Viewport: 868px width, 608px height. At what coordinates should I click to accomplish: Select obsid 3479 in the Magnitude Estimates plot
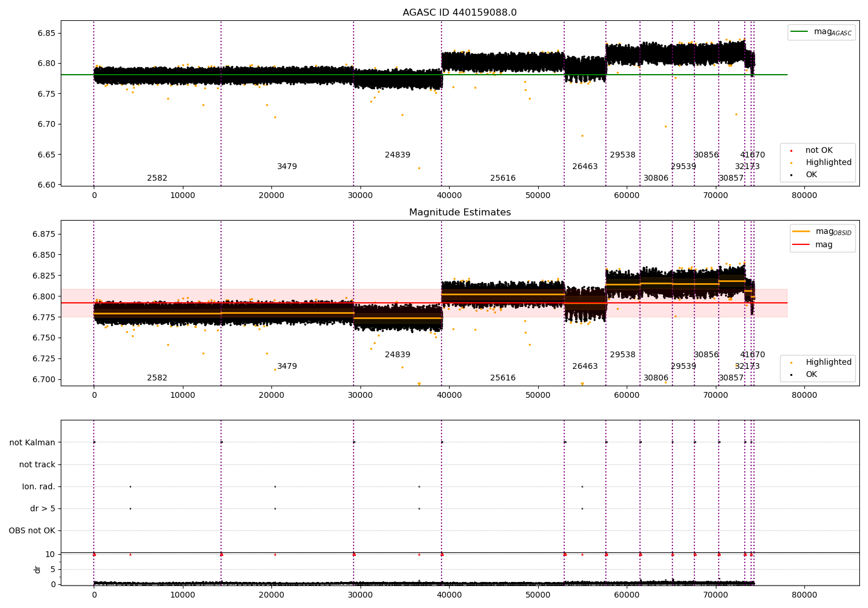(287, 367)
